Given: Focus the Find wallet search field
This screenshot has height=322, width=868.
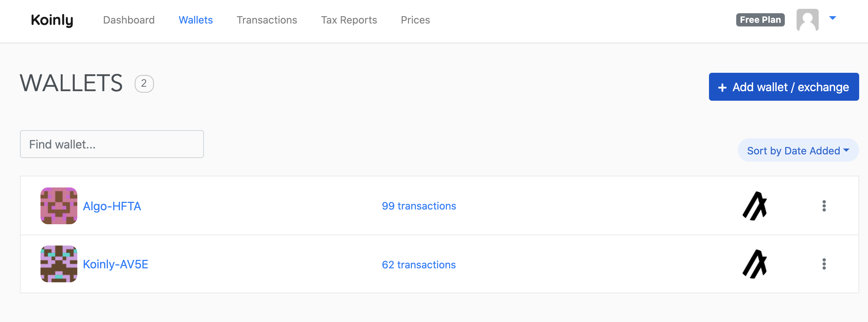Looking at the screenshot, I should click(112, 144).
